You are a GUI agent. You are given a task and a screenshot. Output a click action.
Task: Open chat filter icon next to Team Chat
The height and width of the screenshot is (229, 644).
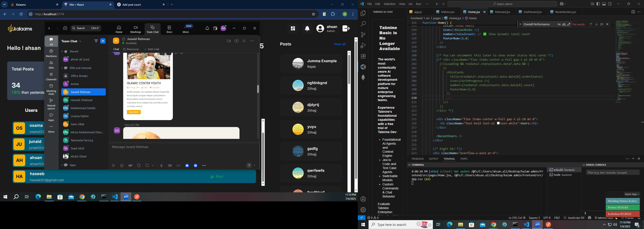coord(96,41)
